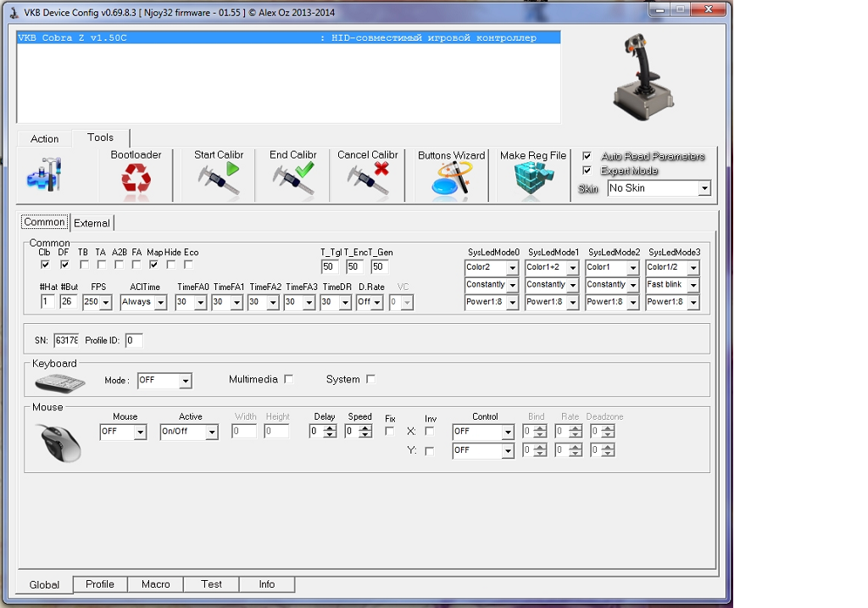Toggle the Clb checkbox

(45, 265)
